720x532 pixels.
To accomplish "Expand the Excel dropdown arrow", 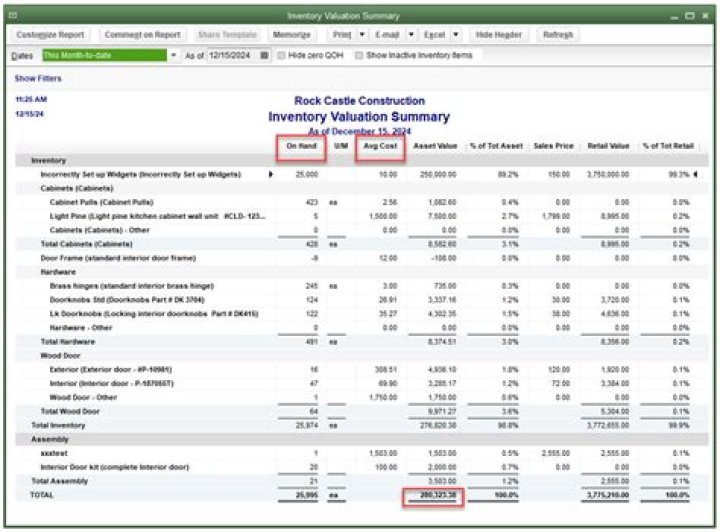I will pyautogui.click(x=456, y=35).
